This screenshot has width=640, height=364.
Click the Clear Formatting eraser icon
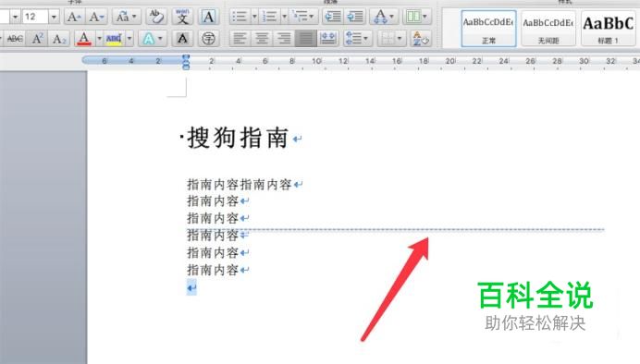tap(156, 17)
